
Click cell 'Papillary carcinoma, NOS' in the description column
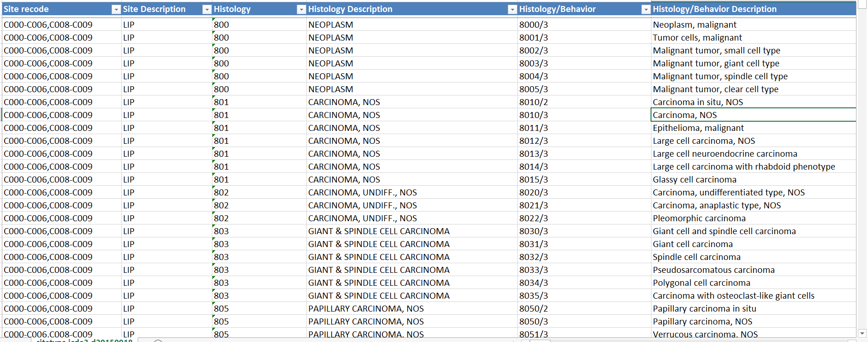[x=753, y=321]
